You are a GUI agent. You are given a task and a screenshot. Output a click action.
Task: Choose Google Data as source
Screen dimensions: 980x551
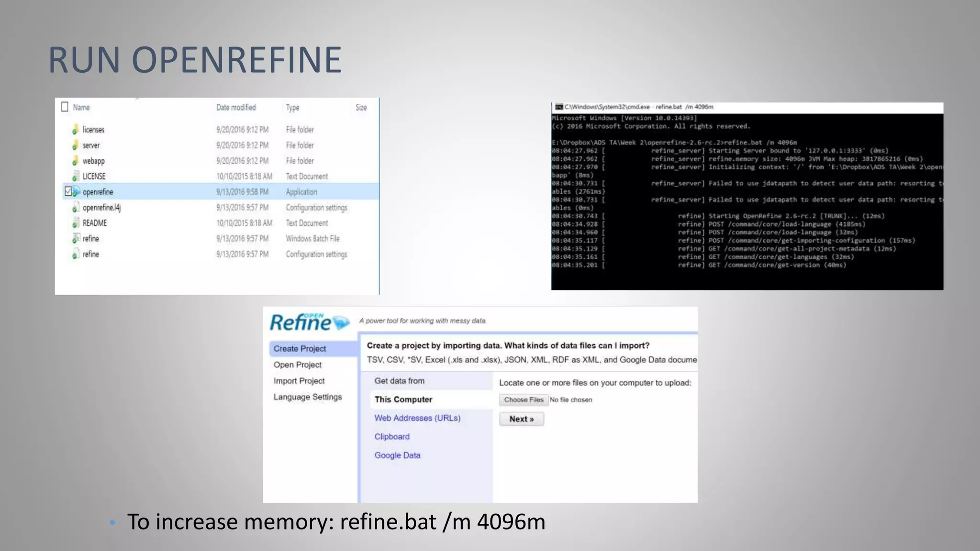pyautogui.click(x=397, y=455)
